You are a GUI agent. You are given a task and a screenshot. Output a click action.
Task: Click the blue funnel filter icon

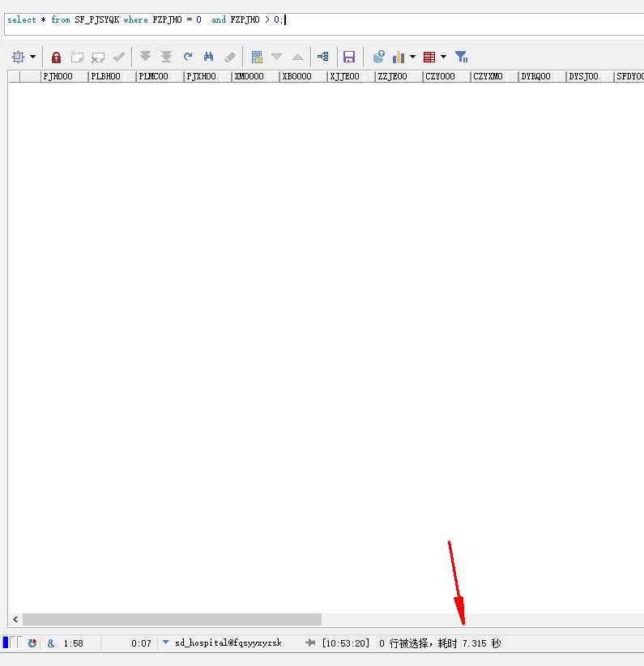462,57
